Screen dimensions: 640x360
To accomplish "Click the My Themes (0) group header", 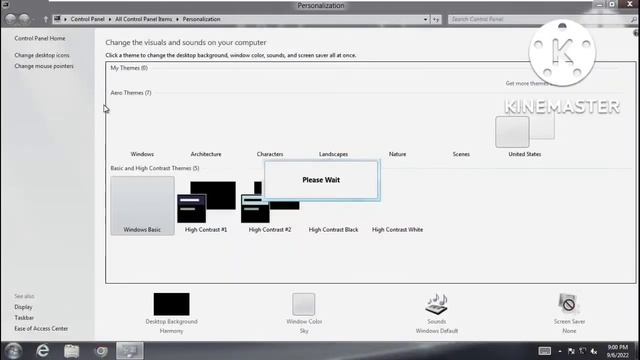I will [x=129, y=68].
